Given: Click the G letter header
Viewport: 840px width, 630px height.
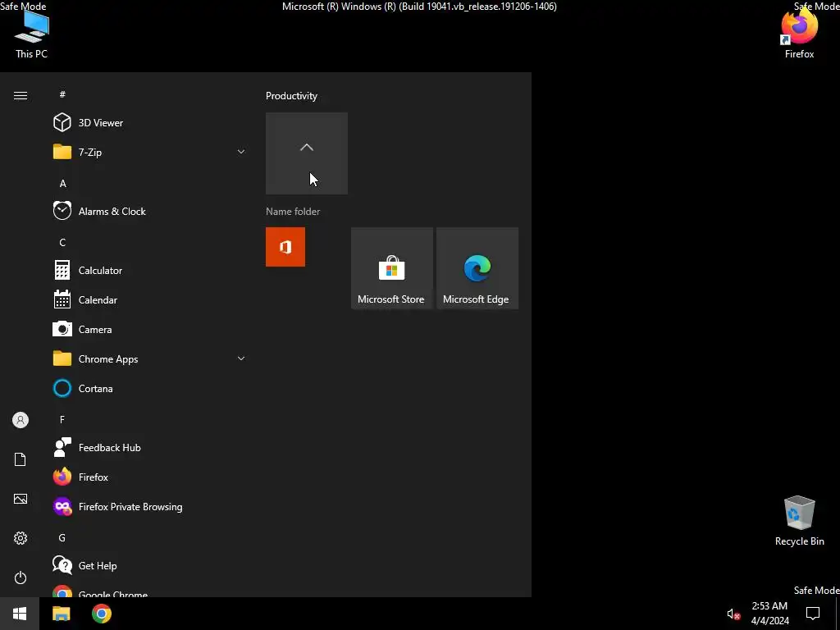Looking at the screenshot, I should 62,538.
